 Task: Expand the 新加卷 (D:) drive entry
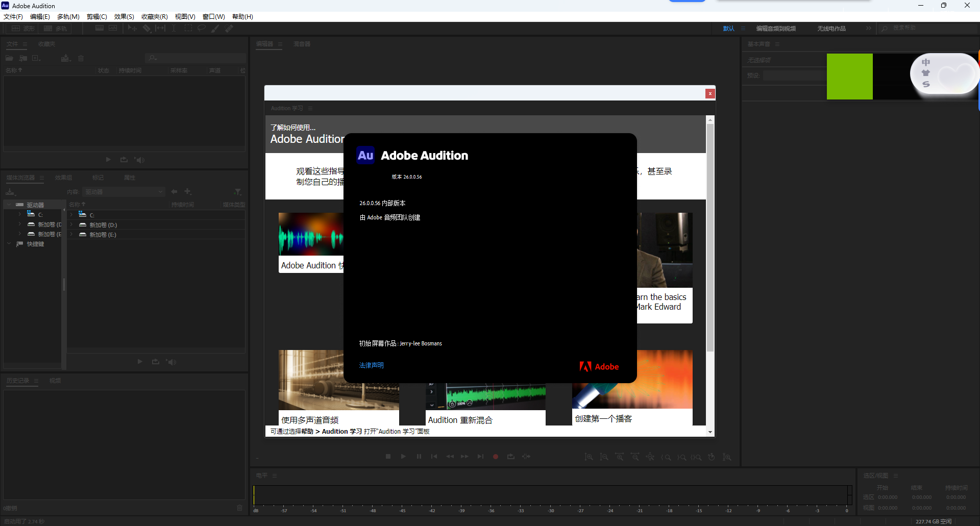[19, 224]
